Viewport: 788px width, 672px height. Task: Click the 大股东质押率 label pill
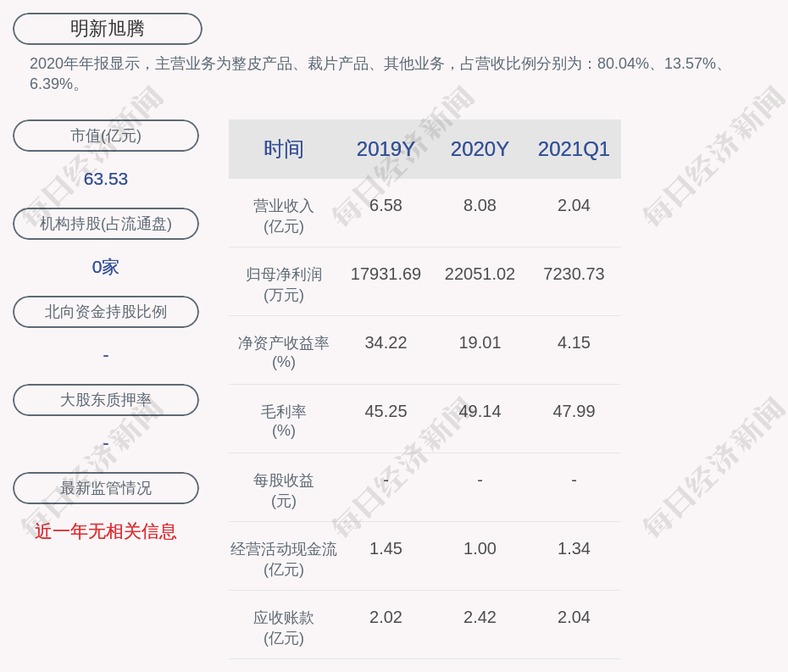coord(106,400)
